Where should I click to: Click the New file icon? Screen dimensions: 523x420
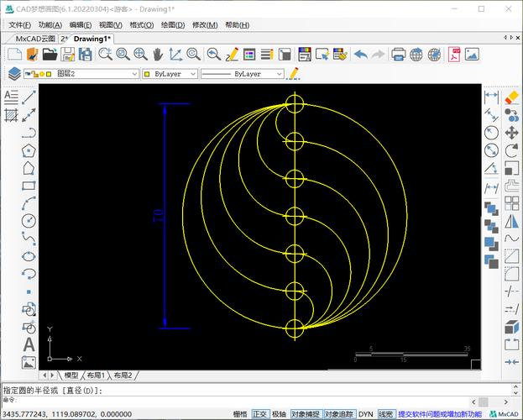(13, 55)
